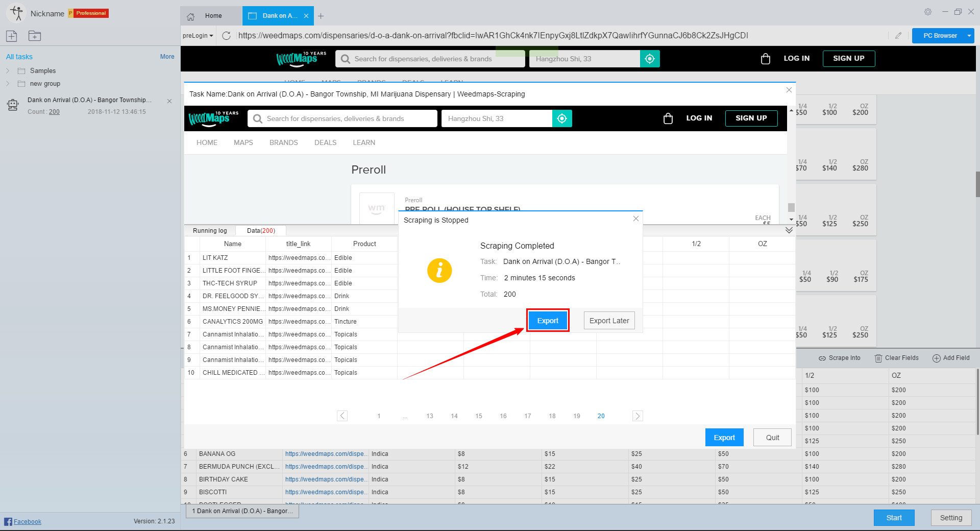Select LEARN in the preview navigation
The width and height of the screenshot is (980, 531).
click(x=364, y=142)
